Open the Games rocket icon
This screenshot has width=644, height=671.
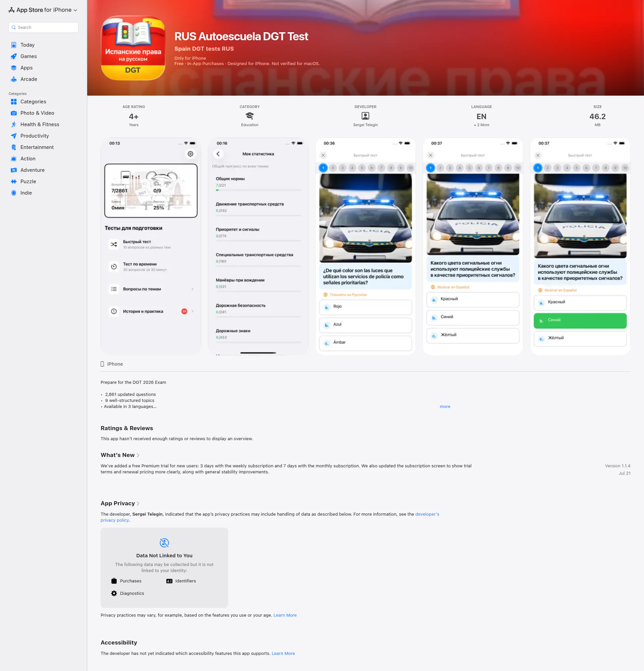pyautogui.click(x=14, y=56)
